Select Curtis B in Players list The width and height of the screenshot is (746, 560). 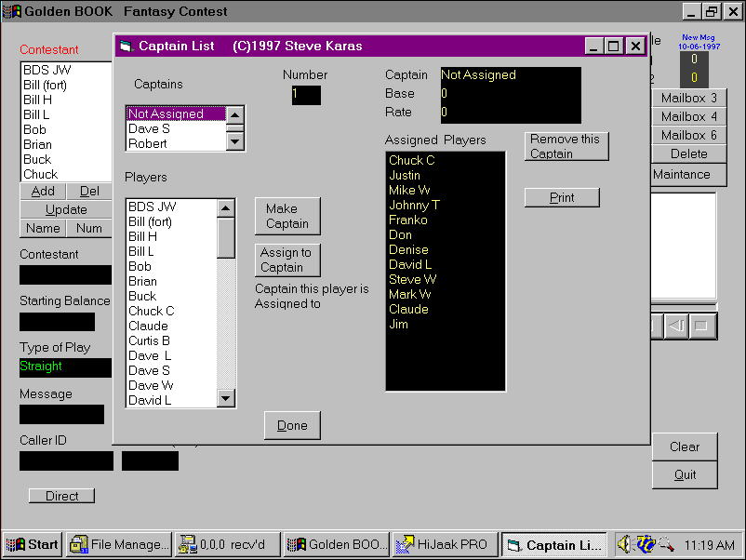172,340
